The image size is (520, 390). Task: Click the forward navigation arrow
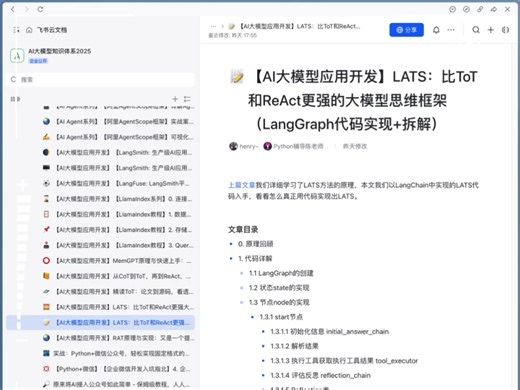tap(26, 9)
